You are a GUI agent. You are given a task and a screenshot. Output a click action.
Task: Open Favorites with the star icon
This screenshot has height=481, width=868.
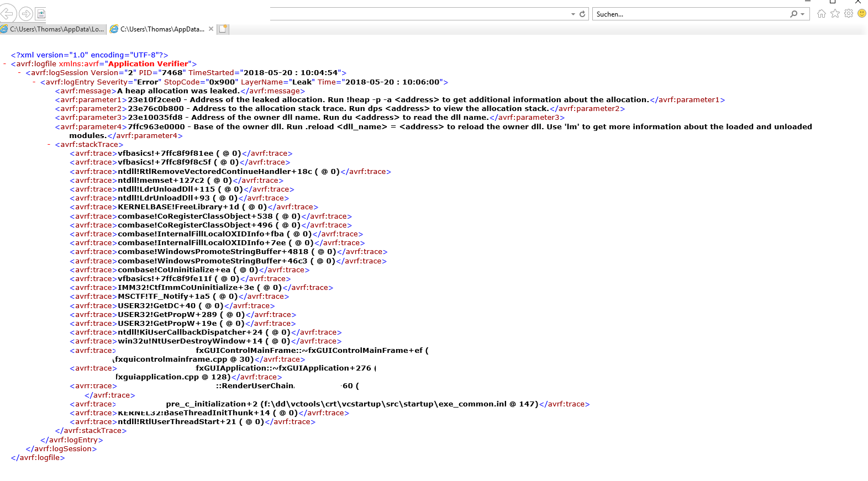point(835,14)
